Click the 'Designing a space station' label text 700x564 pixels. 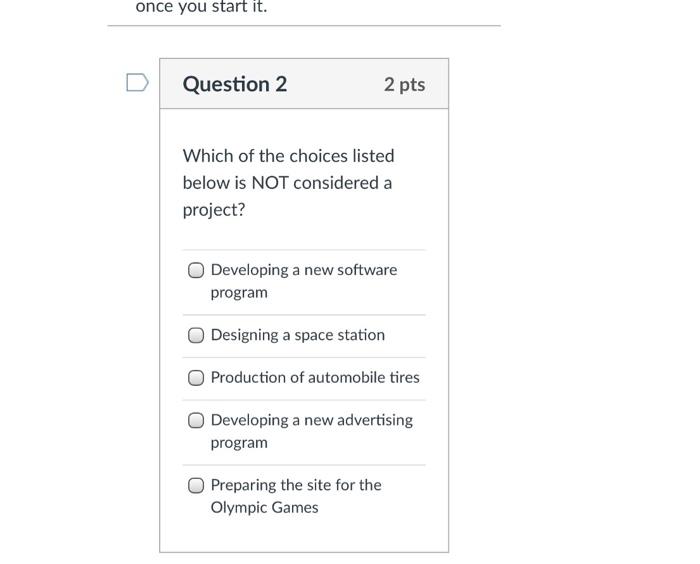(x=297, y=335)
